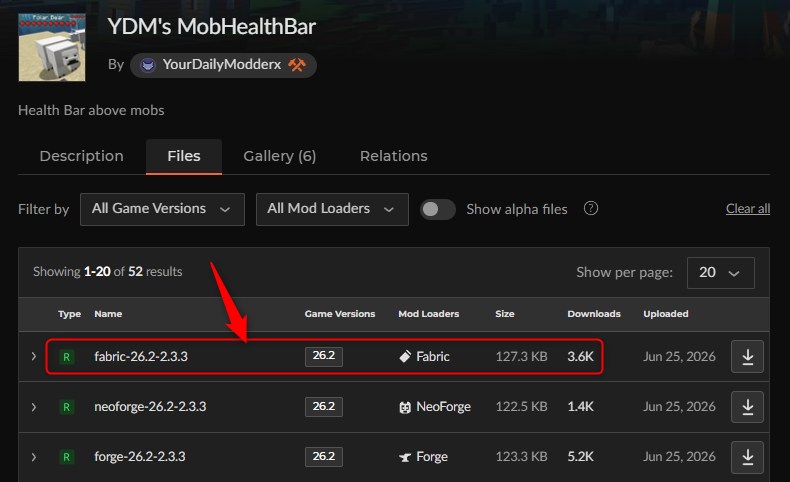
Task: Click the Game Versions column header
Action: [340, 314]
